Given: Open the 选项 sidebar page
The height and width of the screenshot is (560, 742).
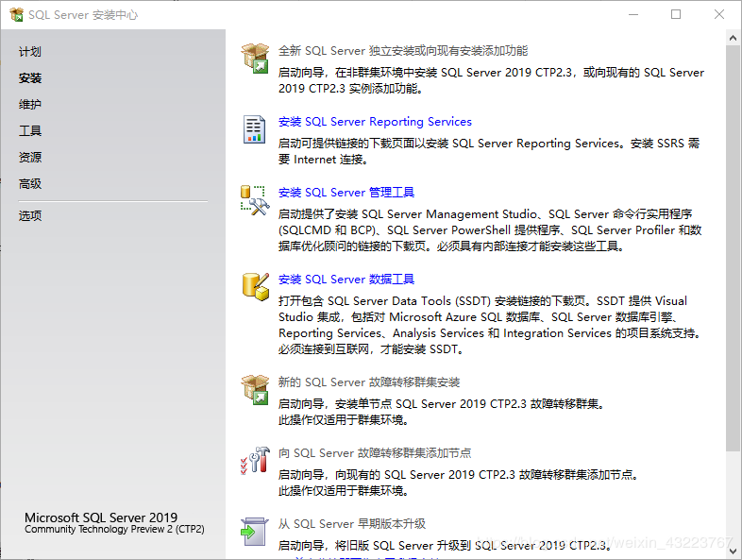Looking at the screenshot, I should pos(30,216).
